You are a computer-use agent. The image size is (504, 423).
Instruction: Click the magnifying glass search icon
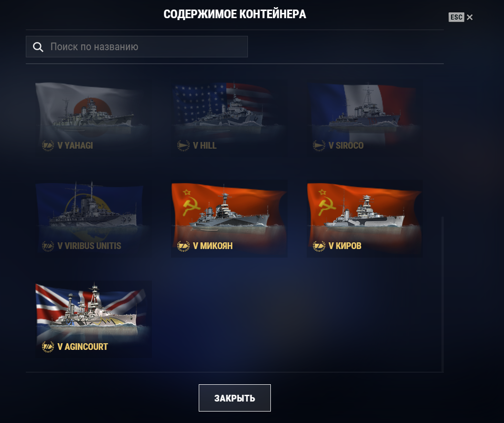(38, 47)
